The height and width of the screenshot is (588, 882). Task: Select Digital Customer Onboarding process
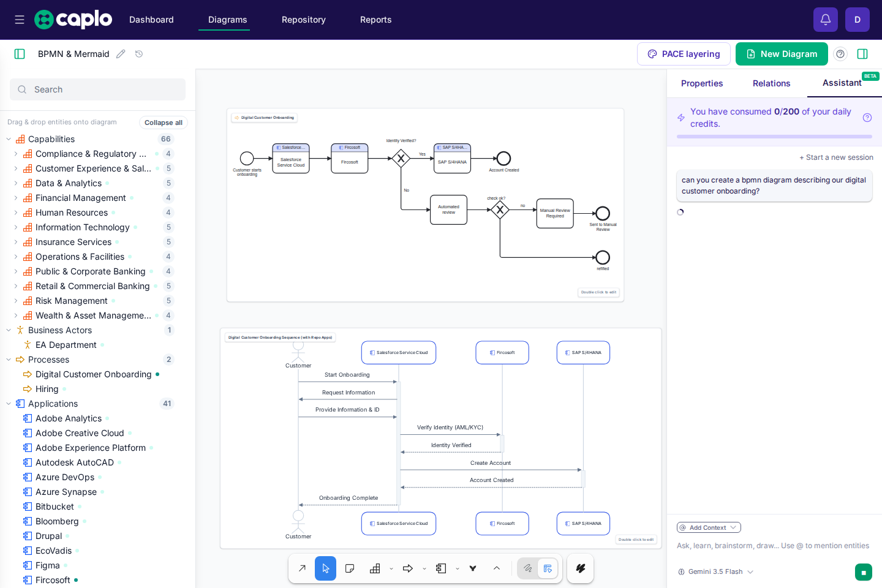(x=93, y=374)
